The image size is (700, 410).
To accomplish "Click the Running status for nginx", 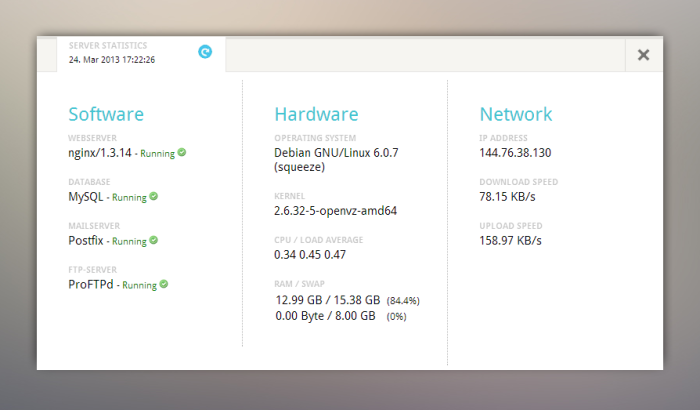I will point(158,154).
